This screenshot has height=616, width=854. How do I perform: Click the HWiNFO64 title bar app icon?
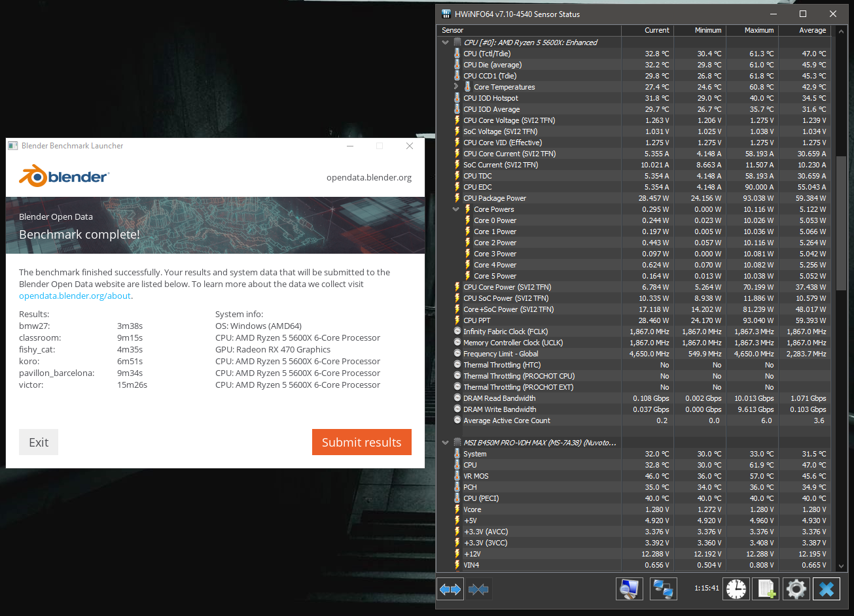pos(446,14)
